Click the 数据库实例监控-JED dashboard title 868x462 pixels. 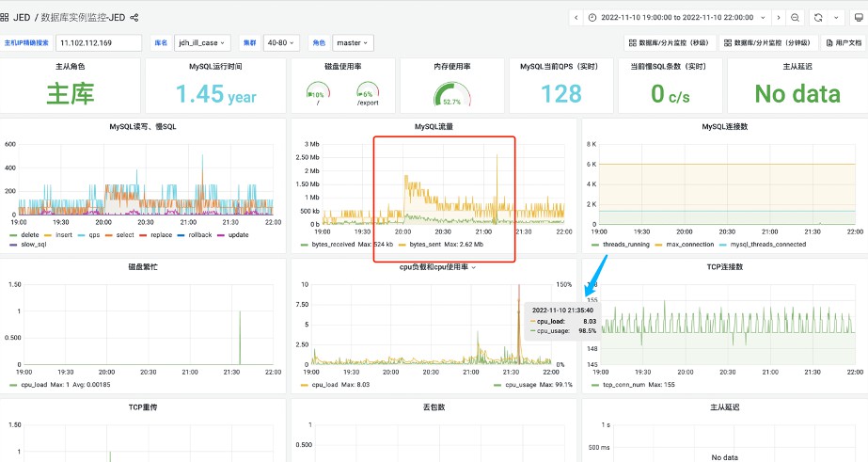click(83, 17)
